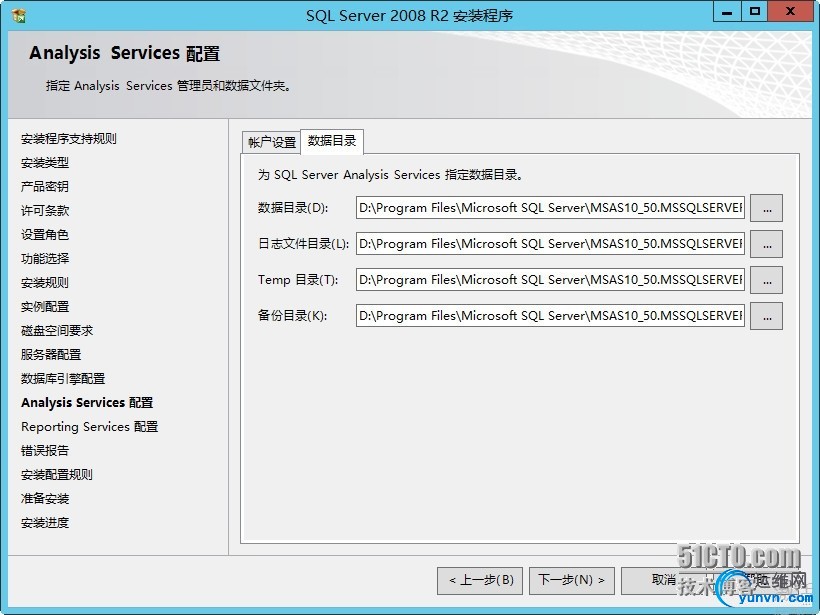
Task: Click the 备份目录(K): label
Action: click(292, 316)
